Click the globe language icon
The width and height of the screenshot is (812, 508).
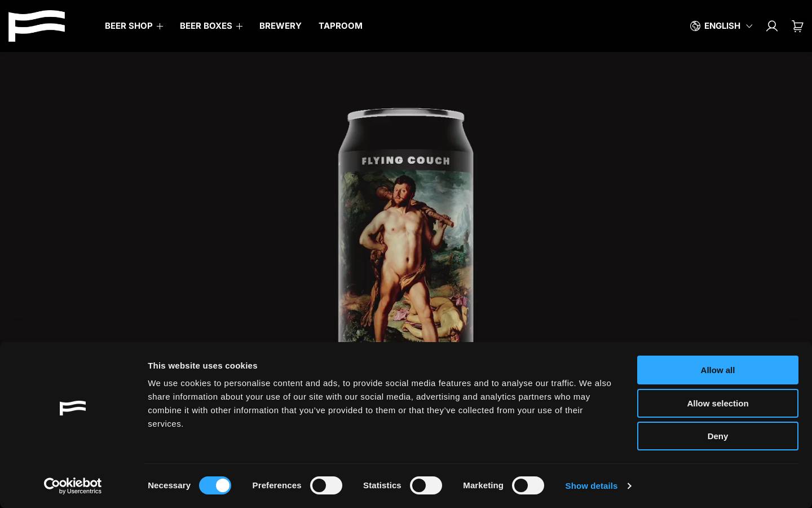pyautogui.click(x=695, y=26)
